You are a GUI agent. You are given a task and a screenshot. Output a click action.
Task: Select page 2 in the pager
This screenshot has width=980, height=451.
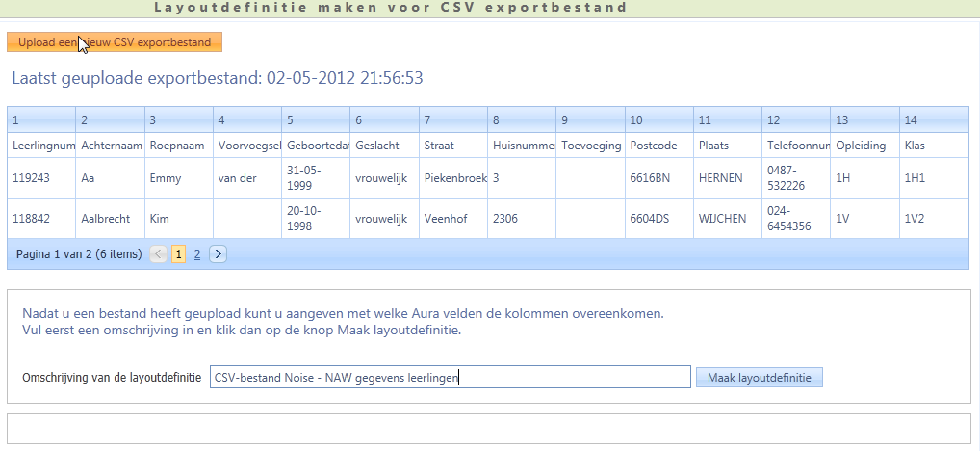tap(197, 254)
